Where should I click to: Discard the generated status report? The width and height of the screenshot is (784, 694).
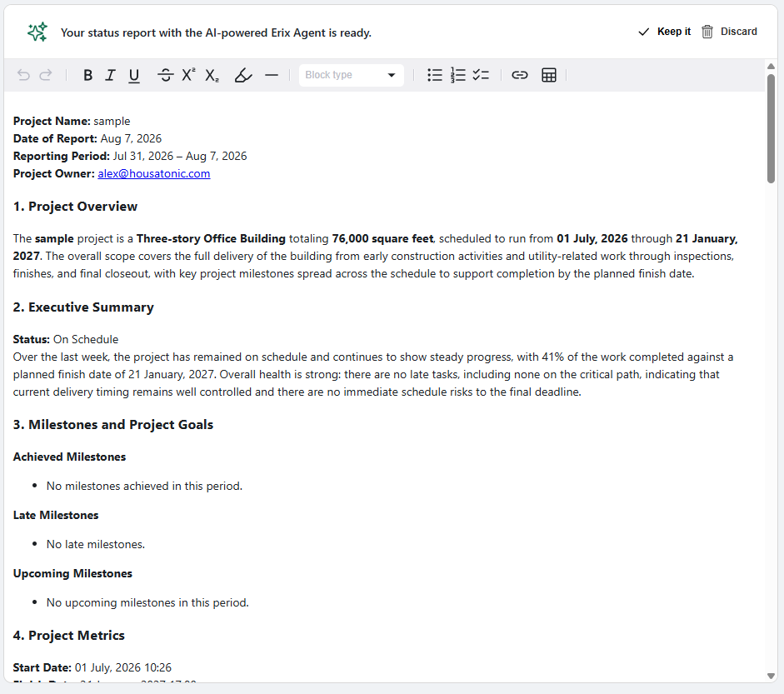tap(730, 32)
